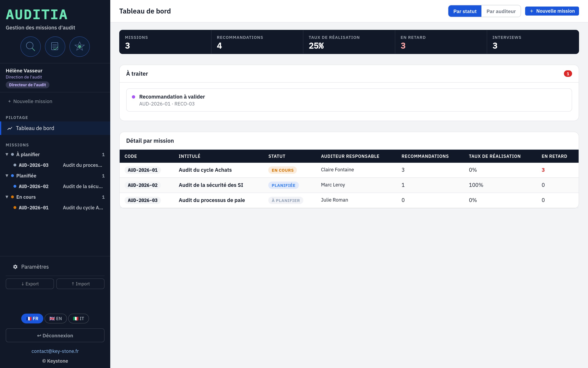588x368 pixels.
Task: Click the AUDITIA logo
Action: tap(37, 15)
